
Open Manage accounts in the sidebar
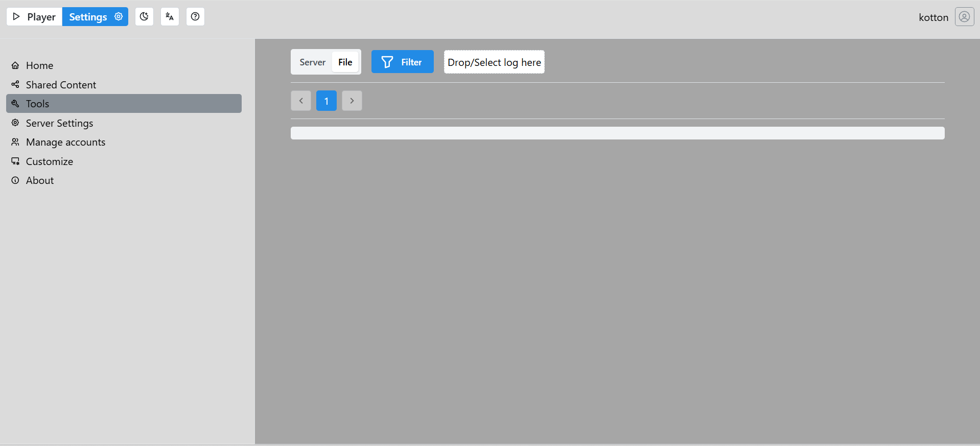click(x=124, y=142)
